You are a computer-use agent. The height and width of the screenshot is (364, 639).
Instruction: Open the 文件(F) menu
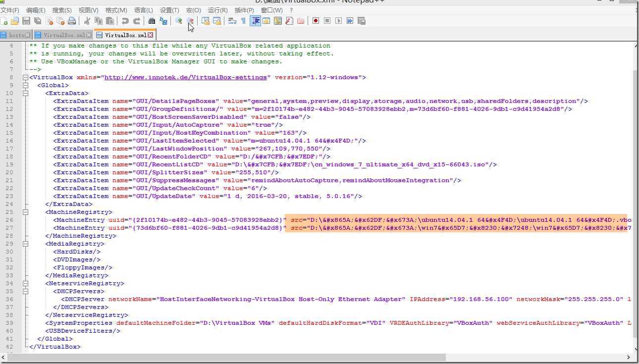coord(10,10)
